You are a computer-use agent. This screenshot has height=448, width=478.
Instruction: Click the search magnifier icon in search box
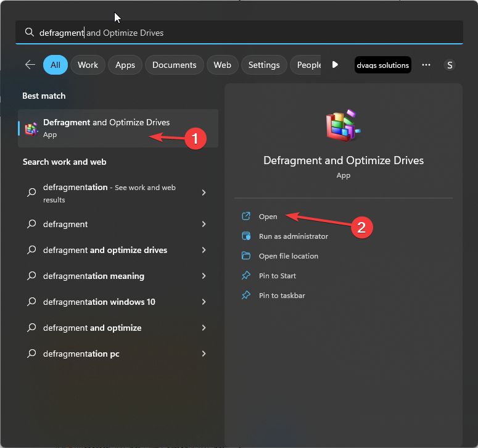click(29, 32)
